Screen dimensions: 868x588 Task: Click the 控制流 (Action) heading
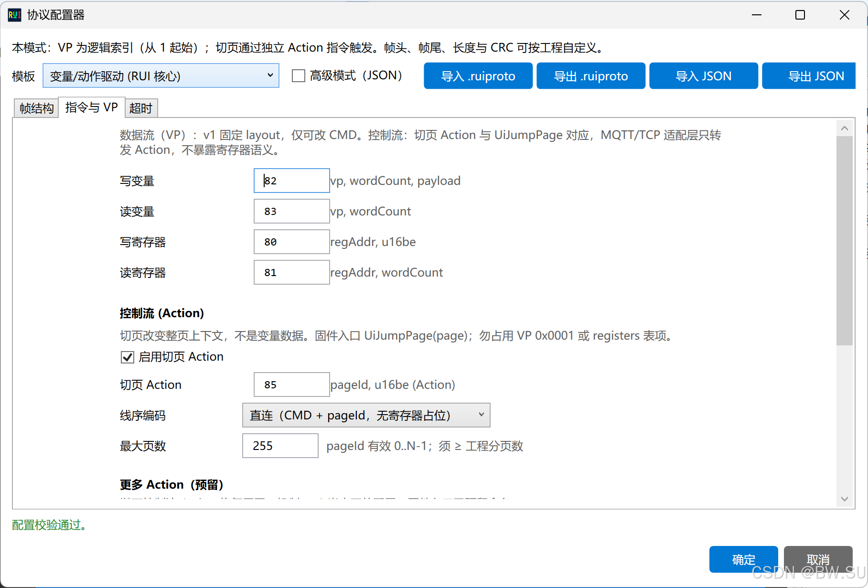pos(162,313)
